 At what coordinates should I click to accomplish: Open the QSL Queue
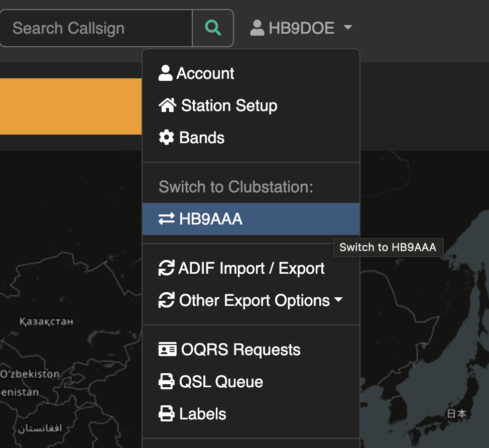pyautogui.click(x=251, y=382)
